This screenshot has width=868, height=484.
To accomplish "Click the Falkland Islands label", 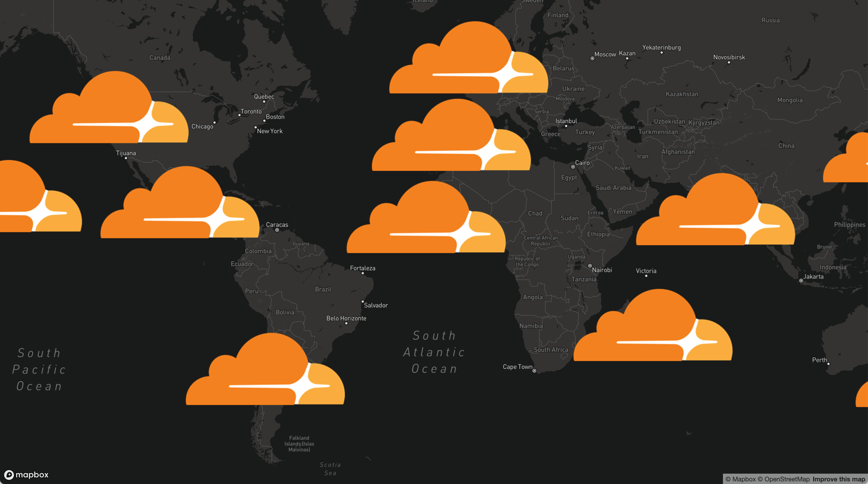I will point(299,443).
